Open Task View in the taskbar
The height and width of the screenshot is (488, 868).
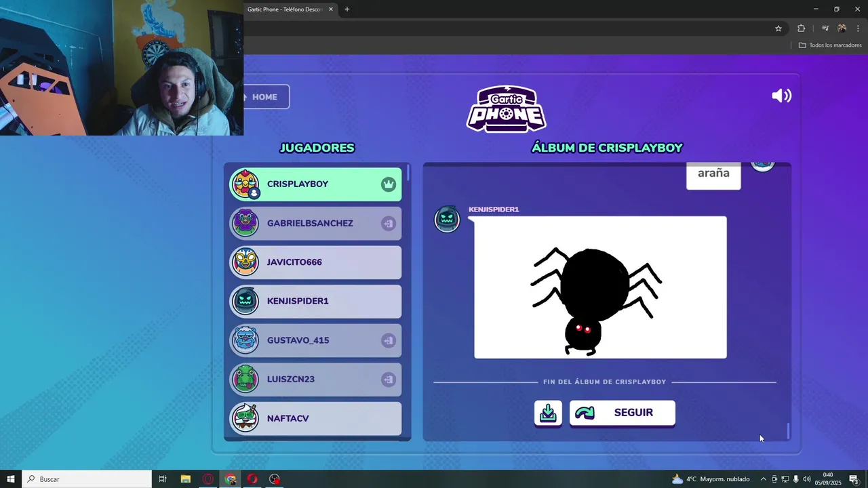[x=163, y=479]
